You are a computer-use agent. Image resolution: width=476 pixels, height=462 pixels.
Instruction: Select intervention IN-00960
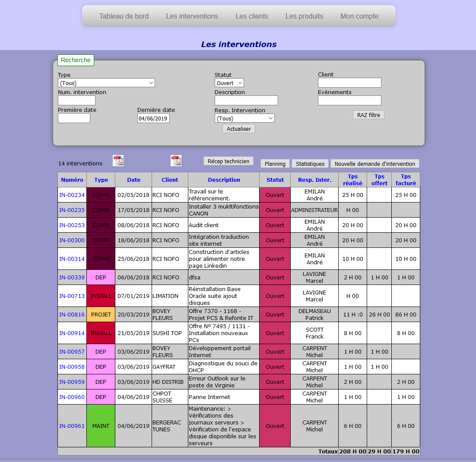point(72,397)
